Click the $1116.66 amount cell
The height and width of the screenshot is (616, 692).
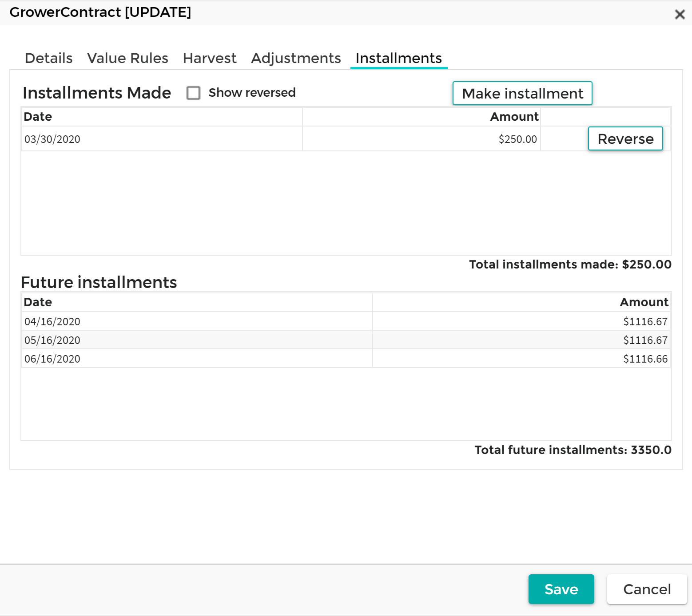521,359
